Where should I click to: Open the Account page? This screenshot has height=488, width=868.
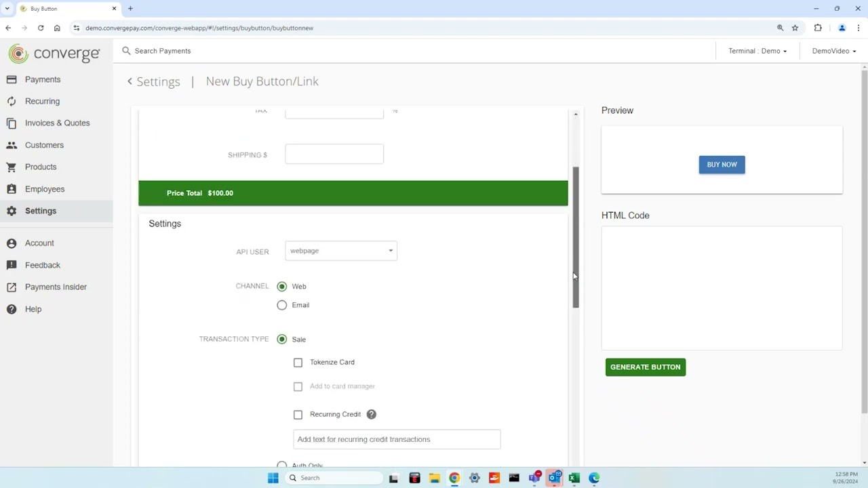click(x=39, y=243)
